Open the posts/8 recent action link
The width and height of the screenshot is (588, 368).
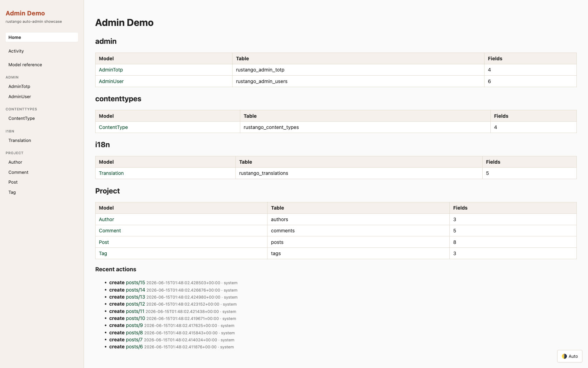click(134, 333)
